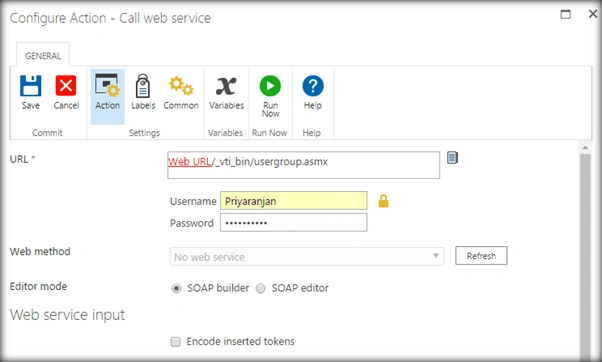This screenshot has width=602, height=362.
Task: Select the Action settings icon
Action: click(x=108, y=85)
